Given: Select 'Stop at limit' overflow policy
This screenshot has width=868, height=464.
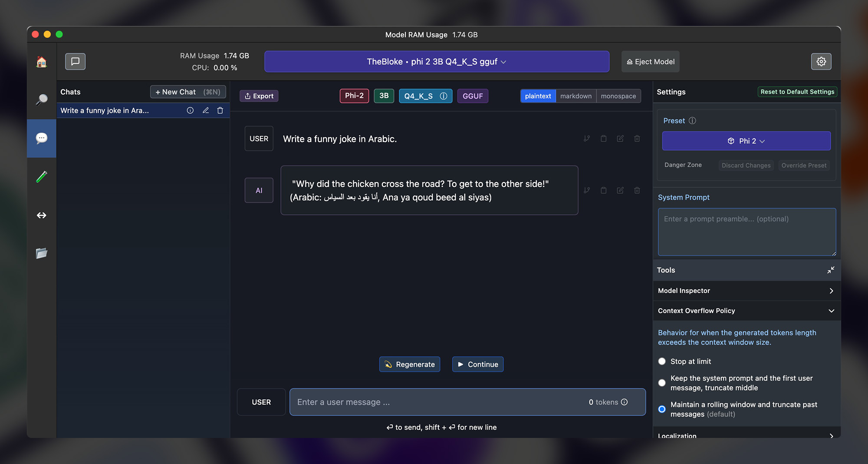Looking at the screenshot, I should [x=662, y=361].
